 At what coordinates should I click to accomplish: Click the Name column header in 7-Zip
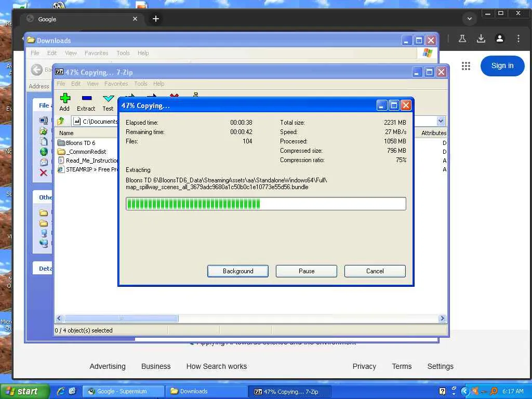[x=66, y=133]
